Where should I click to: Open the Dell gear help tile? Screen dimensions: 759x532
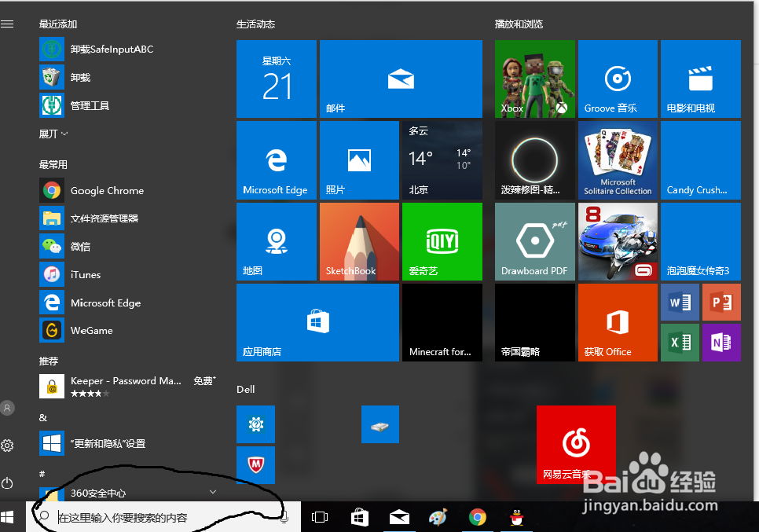tap(255, 424)
